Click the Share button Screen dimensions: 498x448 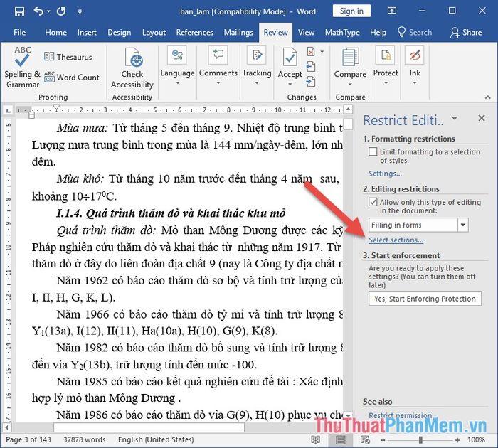click(466, 33)
